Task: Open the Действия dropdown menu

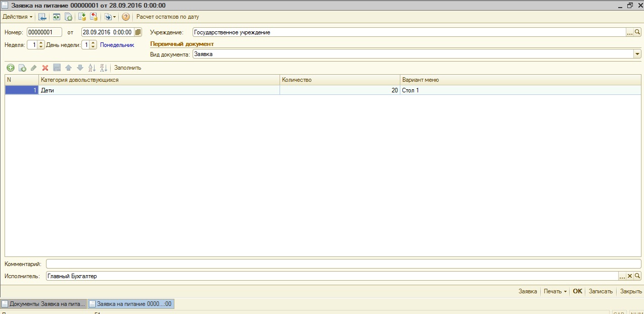Action: point(17,17)
